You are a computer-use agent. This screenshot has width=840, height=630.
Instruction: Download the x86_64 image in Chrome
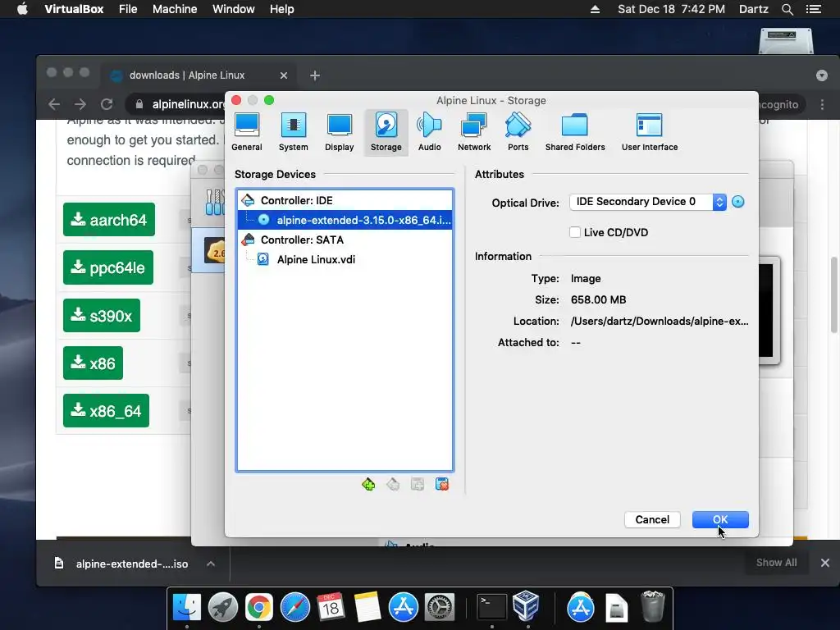(x=106, y=411)
